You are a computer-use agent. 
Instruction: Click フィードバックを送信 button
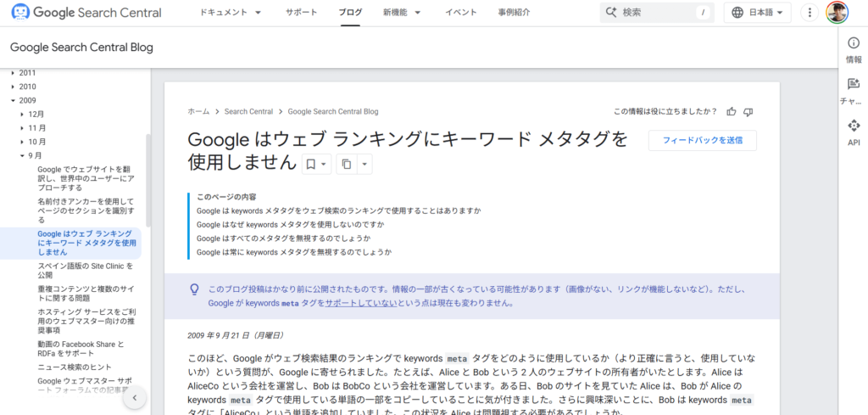point(702,141)
